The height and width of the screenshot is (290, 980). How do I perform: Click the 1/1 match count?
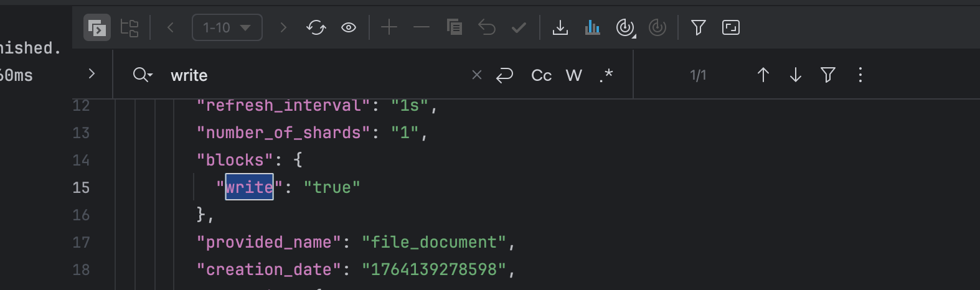(x=698, y=75)
